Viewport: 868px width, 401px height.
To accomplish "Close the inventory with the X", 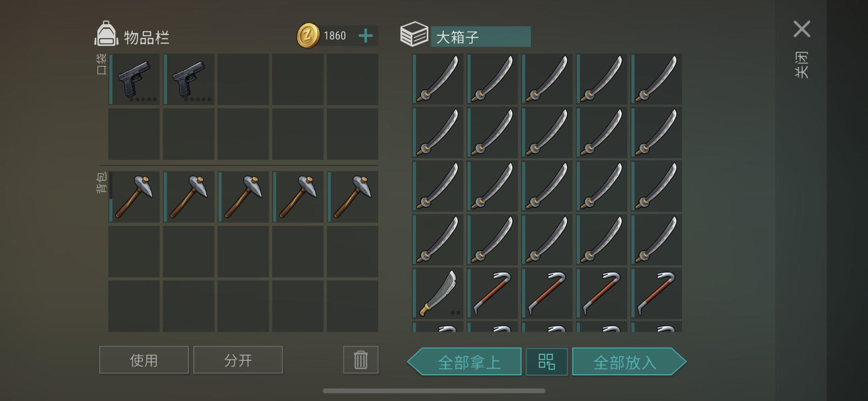I will pos(802,29).
